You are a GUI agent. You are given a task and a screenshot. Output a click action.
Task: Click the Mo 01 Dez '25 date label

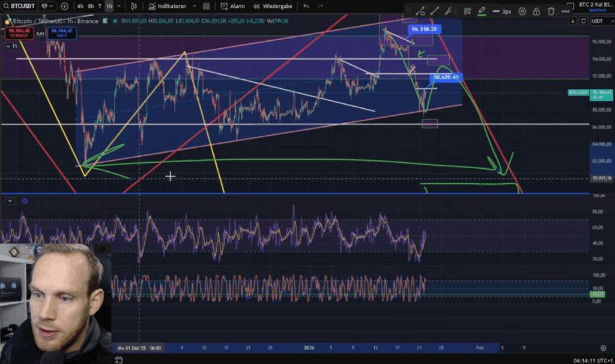139,348
